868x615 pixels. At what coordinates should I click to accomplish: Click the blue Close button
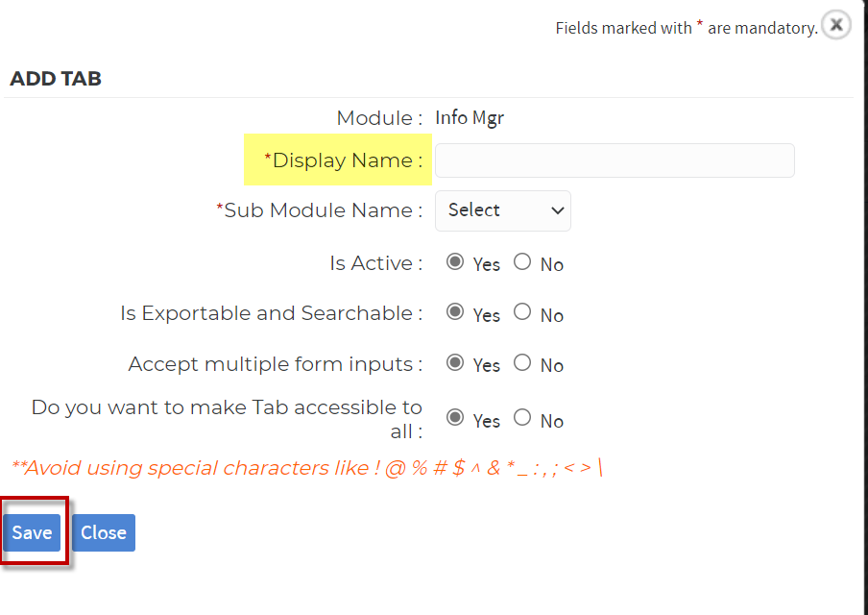pyautogui.click(x=104, y=532)
